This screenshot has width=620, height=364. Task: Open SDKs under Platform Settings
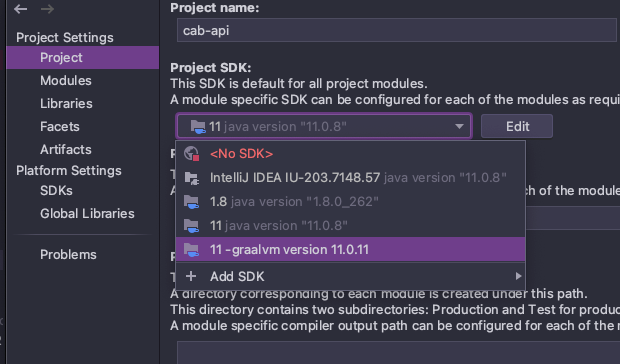(x=56, y=190)
